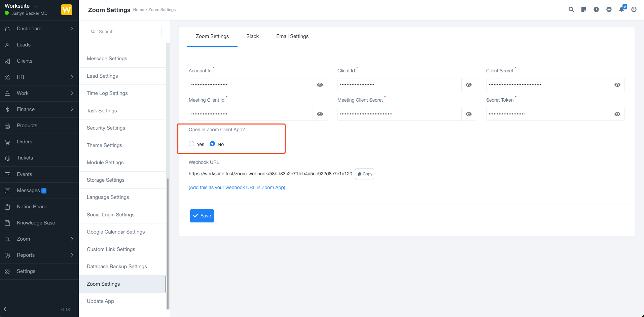Copy the webhook URL
This screenshot has height=317, width=644.
pos(365,174)
